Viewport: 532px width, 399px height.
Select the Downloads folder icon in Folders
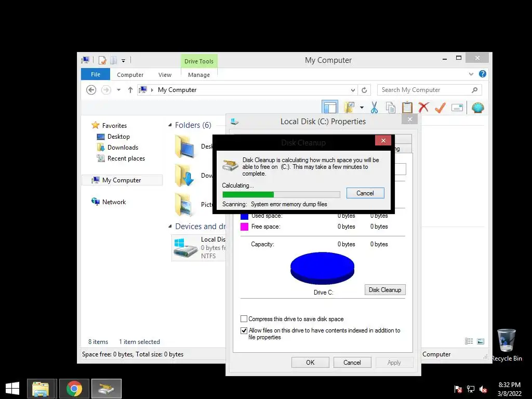tap(185, 176)
